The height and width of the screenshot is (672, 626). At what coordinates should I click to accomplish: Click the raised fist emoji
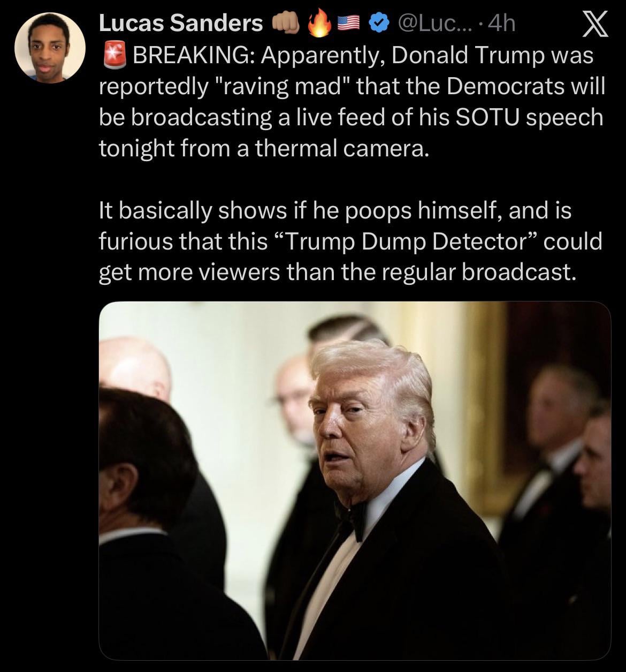(286, 24)
